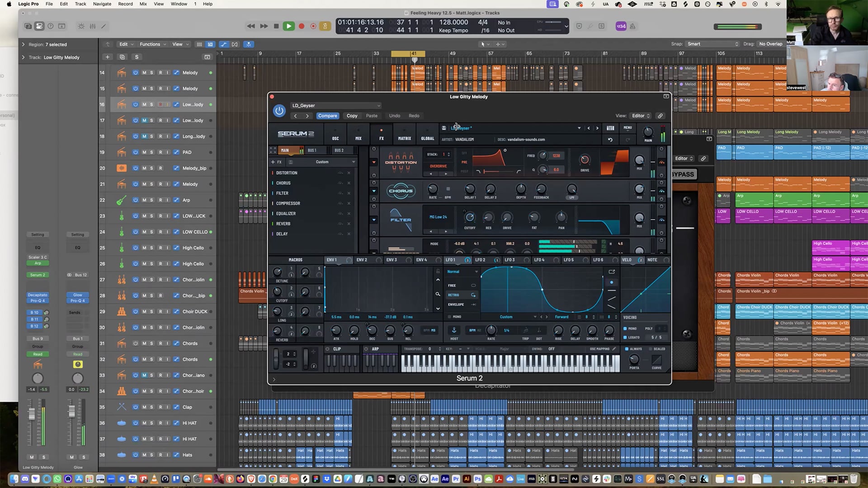The height and width of the screenshot is (488, 868).
Task: Enable the Serum ARP power toggle
Action: click(366, 349)
